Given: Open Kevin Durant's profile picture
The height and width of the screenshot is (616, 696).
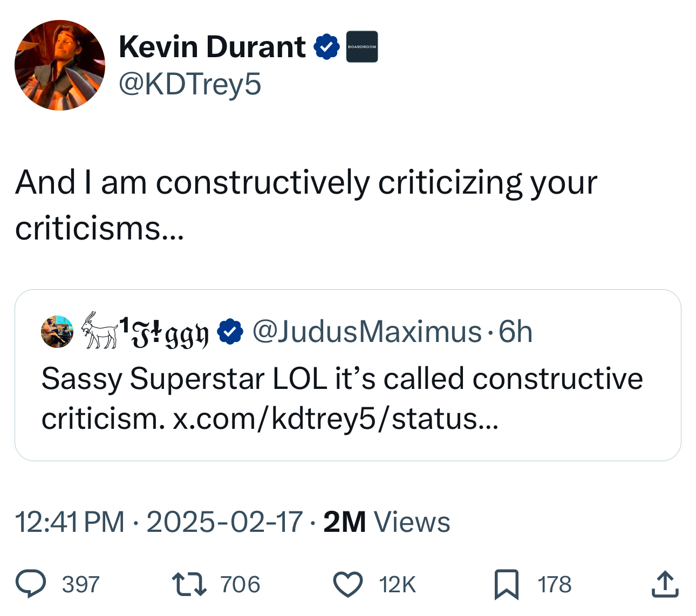Looking at the screenshot, I should click(x=60, y=65).
